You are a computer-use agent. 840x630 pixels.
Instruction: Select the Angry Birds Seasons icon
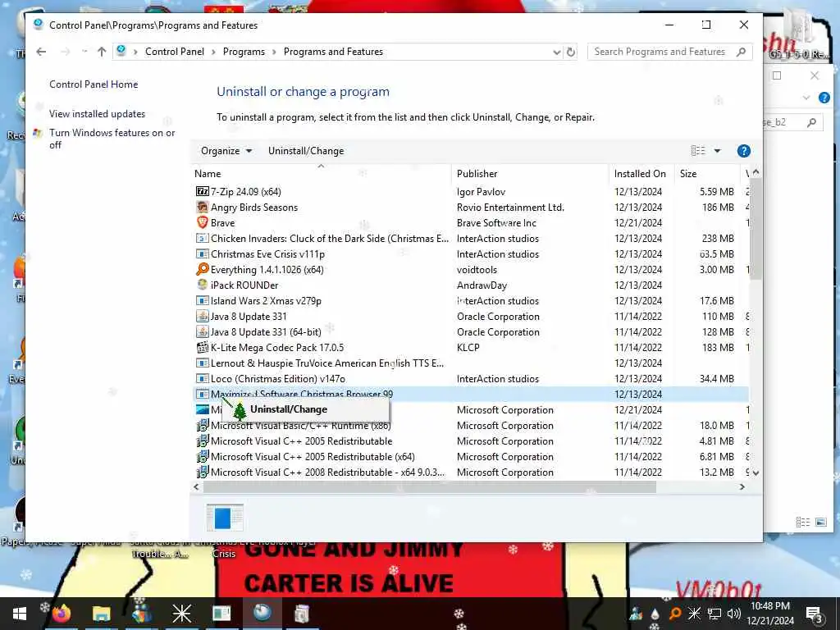click(202, 207)
